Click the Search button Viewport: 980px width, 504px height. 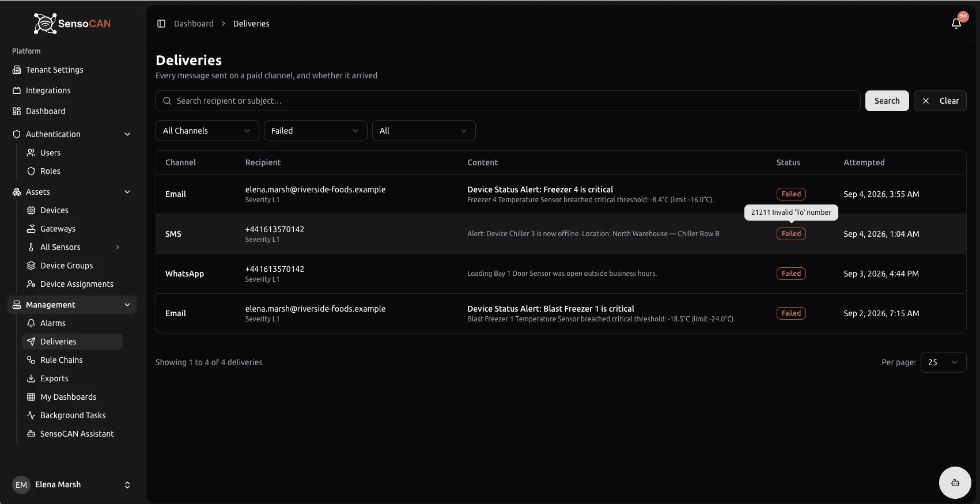coord(887,101)
